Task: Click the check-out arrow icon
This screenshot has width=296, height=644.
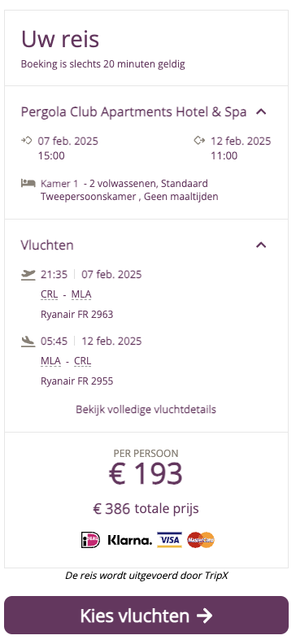Action: 199,141
